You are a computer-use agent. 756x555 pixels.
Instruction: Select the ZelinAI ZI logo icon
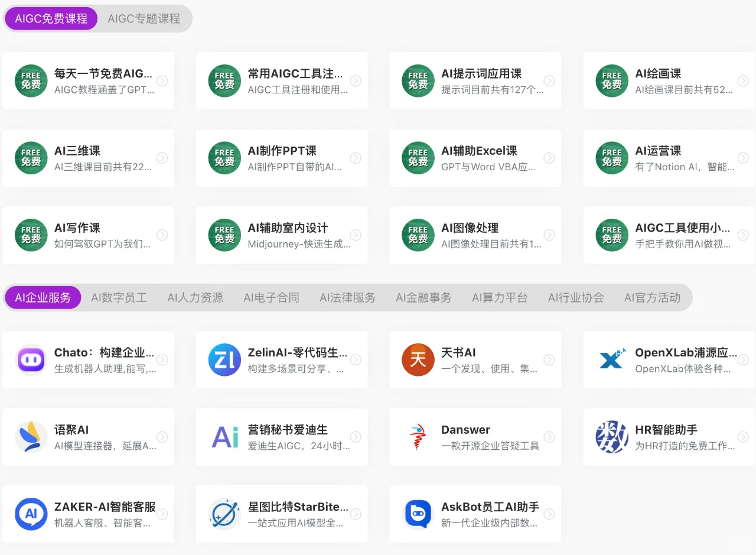coord(224,359)
